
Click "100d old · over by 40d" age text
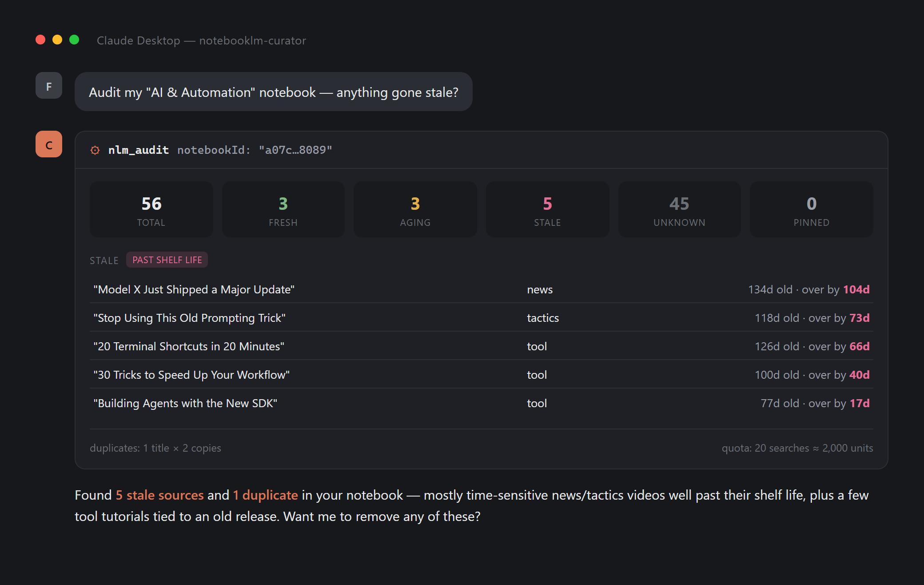click(x=812, y=375)
